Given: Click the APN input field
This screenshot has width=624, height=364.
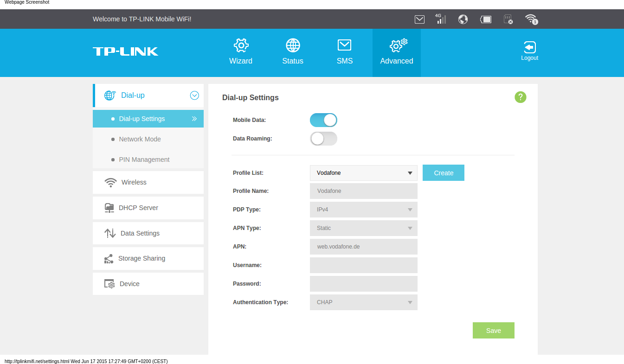Looking at the screenshot, I should [x=363, y=247].
